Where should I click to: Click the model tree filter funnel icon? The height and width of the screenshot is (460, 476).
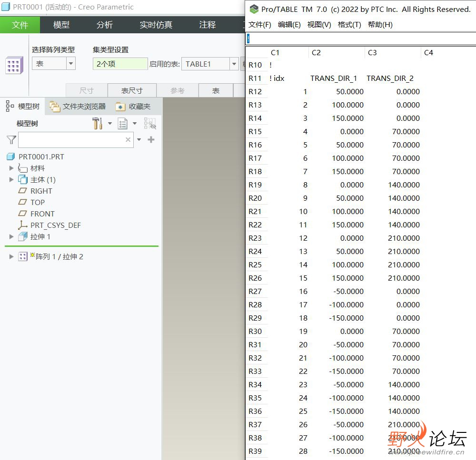click(11, 139)
